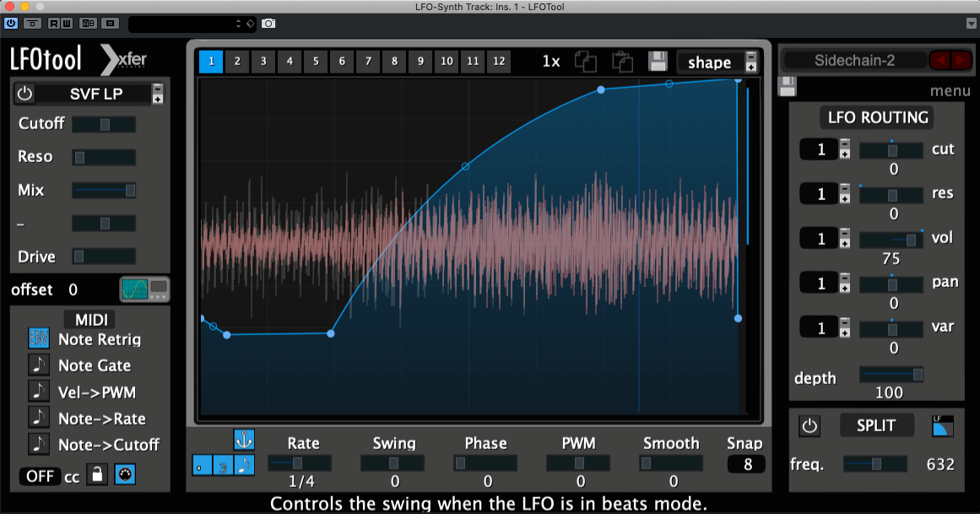The image size is (980, 514).
Task: Click the paste graph icon
Action: point(622,62)
